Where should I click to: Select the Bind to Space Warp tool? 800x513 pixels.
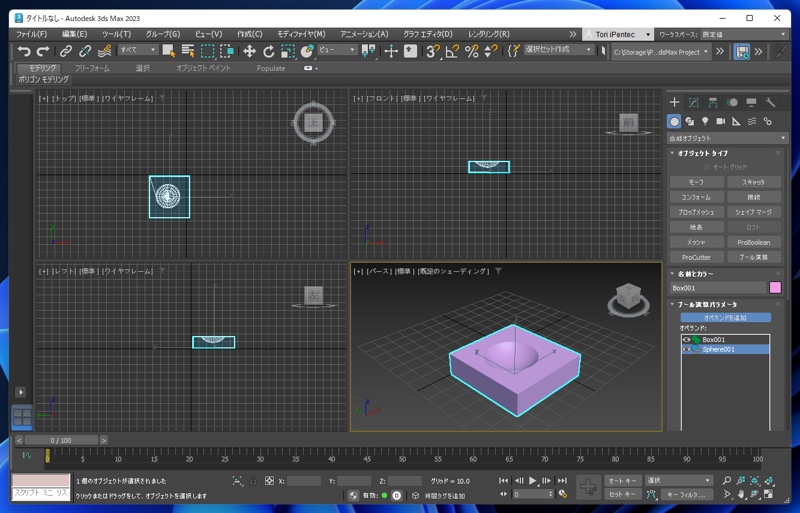pyautogui.click(x=105, y=51)
